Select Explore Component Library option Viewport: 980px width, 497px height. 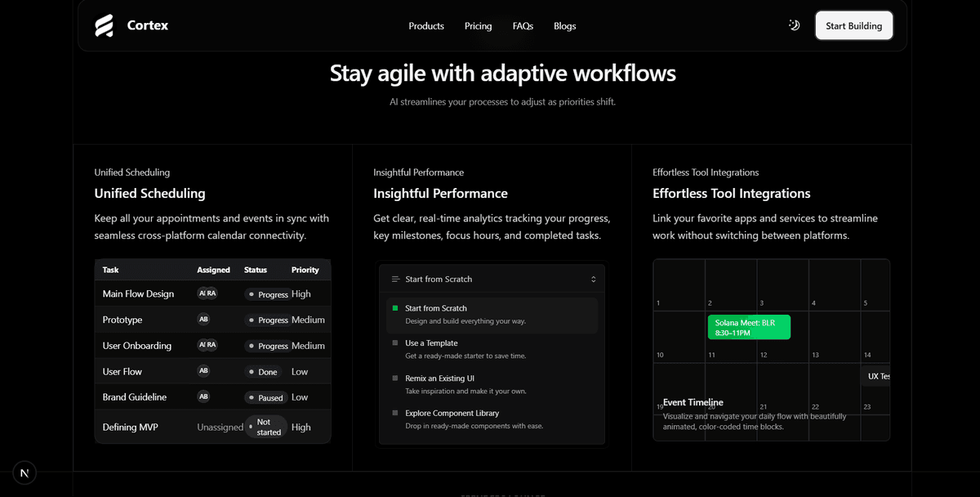pyautogui.click(x=492, y=419)
